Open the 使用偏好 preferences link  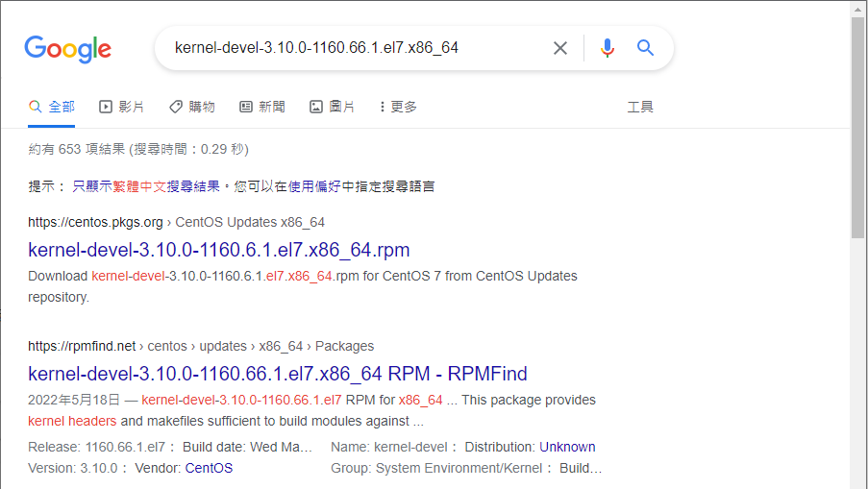pos(314,186)
